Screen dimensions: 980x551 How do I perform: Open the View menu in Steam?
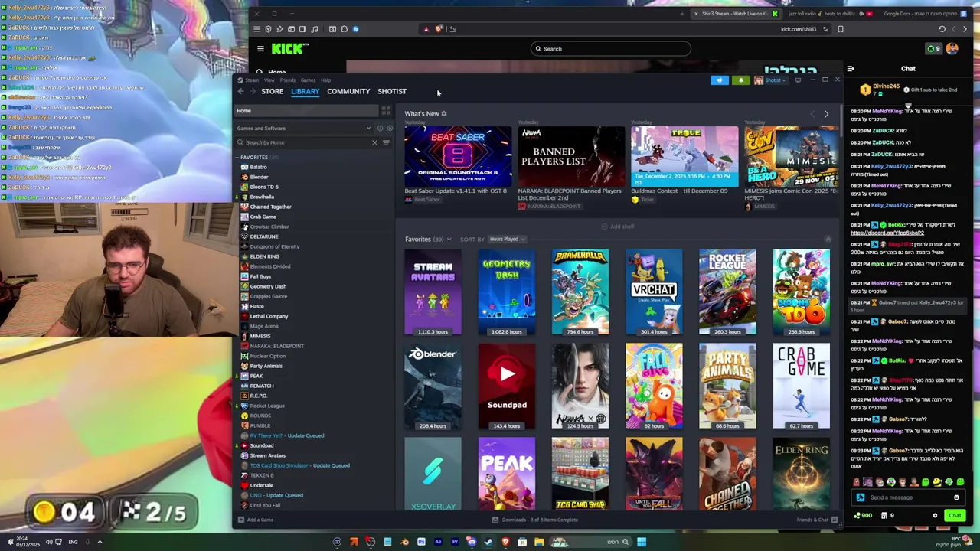click(x=269, y=80)
